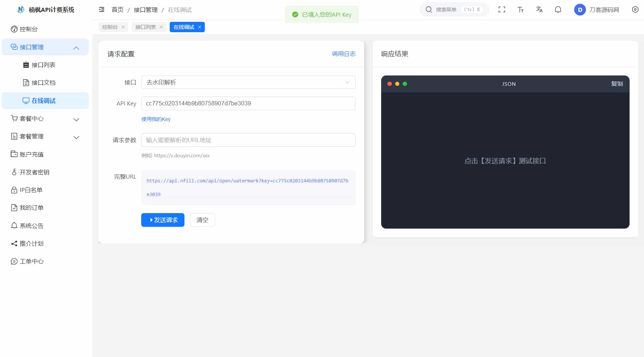Click the 使用我的Key link
644x357 pixels.
(x=156, y=119)
